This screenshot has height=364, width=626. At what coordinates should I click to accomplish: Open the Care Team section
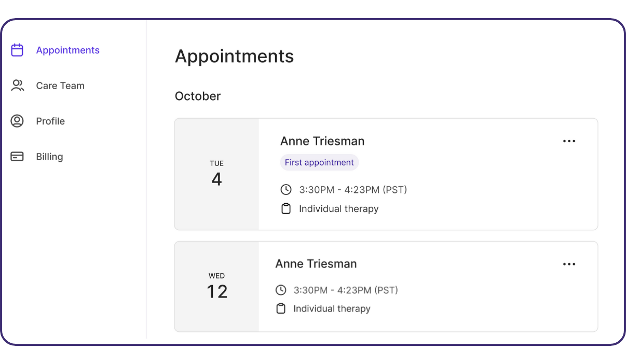(x=60, y=85)
